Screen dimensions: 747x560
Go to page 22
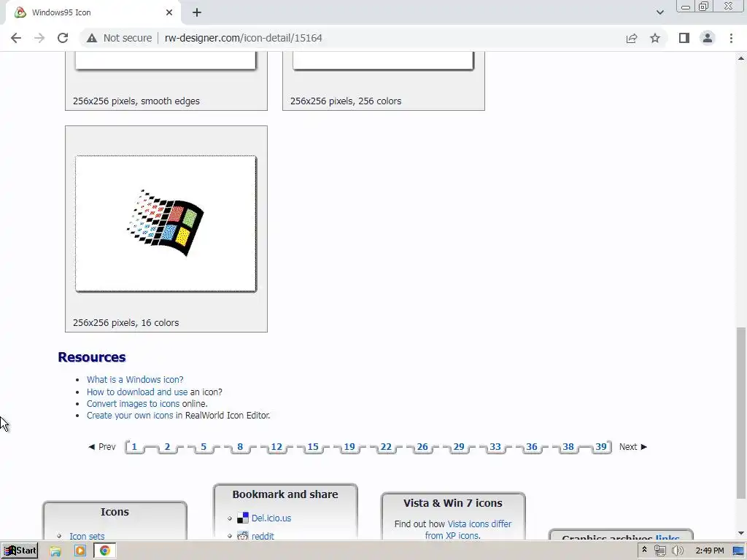click(x=386, y=447)
